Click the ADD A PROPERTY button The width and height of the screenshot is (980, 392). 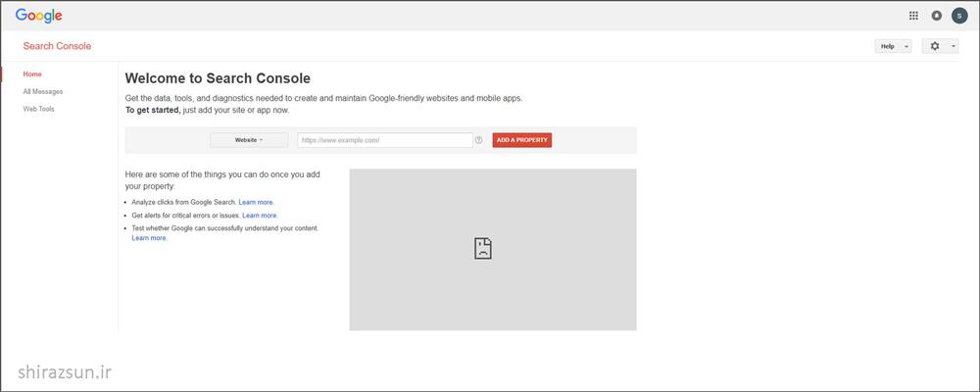click(x=522, y=140)
